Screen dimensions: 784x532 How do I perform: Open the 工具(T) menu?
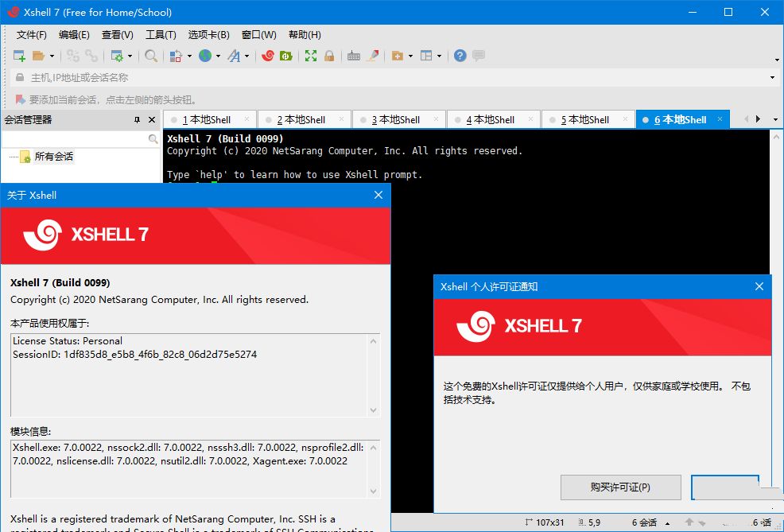click(x=161, y=34)
